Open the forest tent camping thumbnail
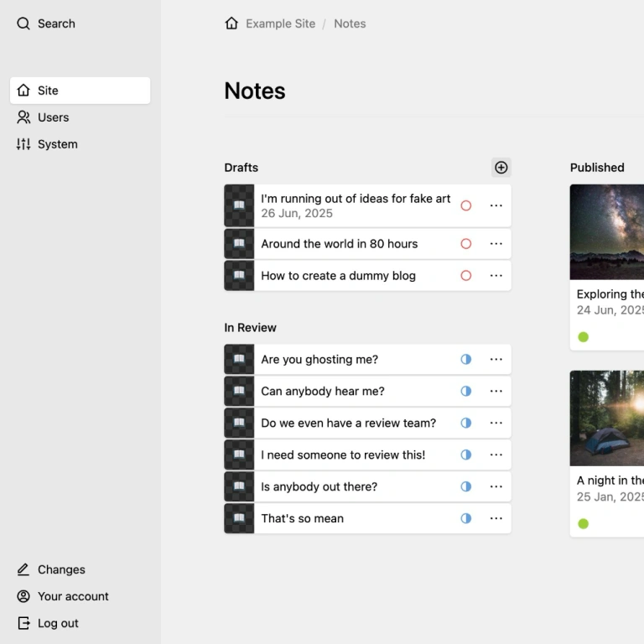The width and height of the screenshot is (644, 644). pos(607,418)
